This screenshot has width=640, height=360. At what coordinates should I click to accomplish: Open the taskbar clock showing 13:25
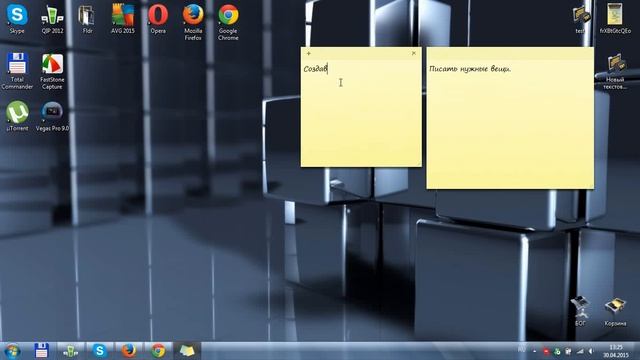(616, 351)
